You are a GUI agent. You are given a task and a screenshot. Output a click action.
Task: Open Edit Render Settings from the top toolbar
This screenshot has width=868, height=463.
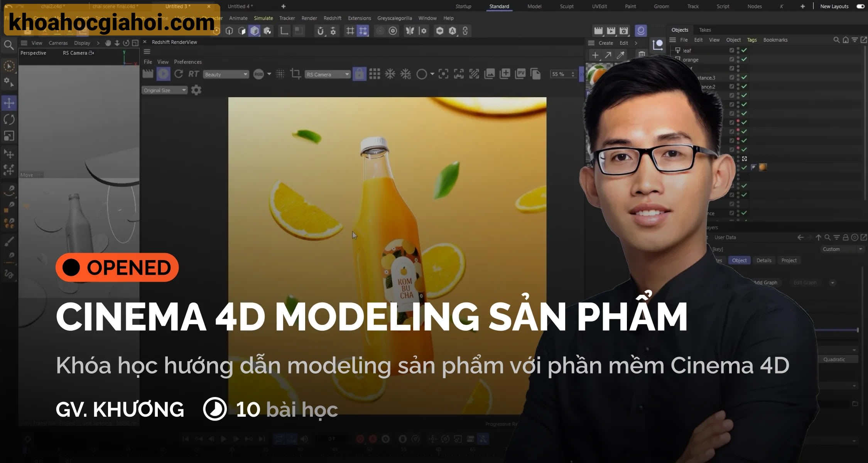tap(393, 31)
